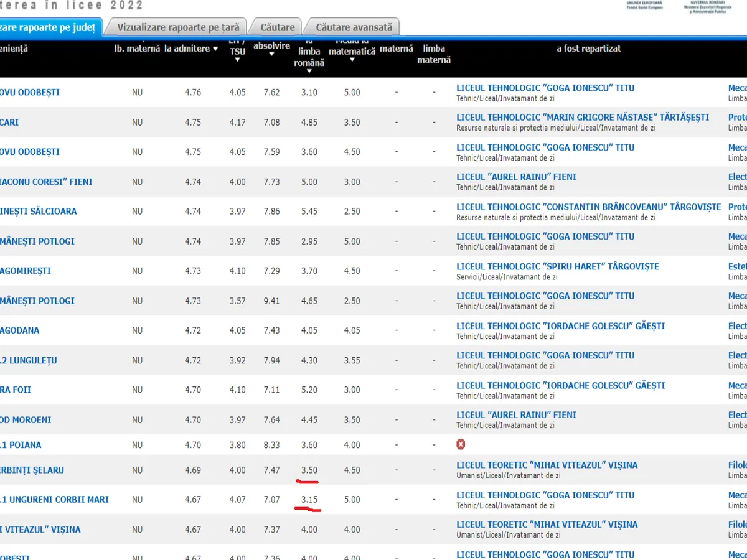Select the rapoarte pe județ tab
The height and width of the screenshot is (560, 747).
tap(49, 27)
